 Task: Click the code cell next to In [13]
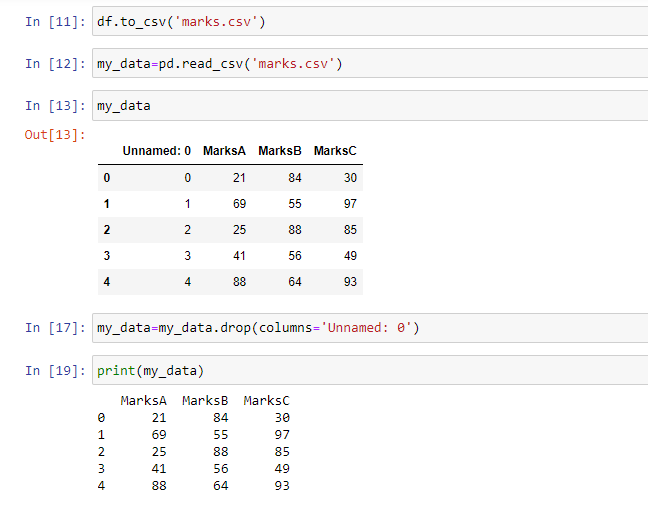[370, 105]
